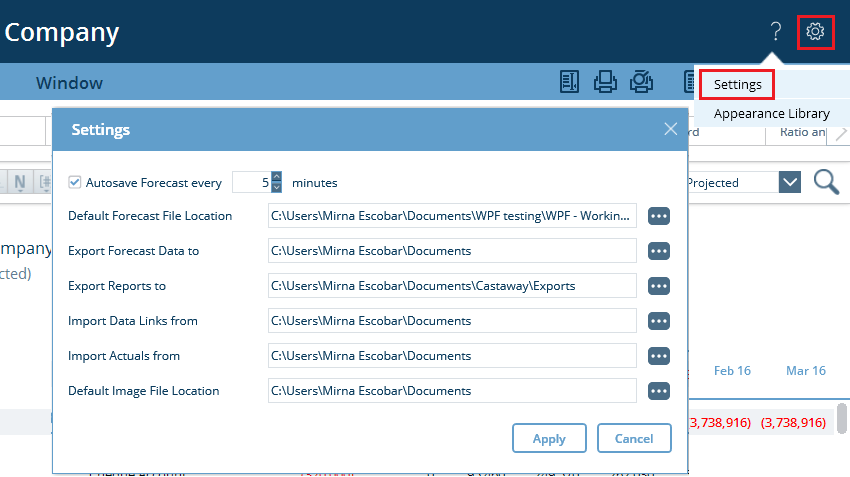The image size is (850, 477).
Task: Click the print preview icon
Action: (642, 82)
